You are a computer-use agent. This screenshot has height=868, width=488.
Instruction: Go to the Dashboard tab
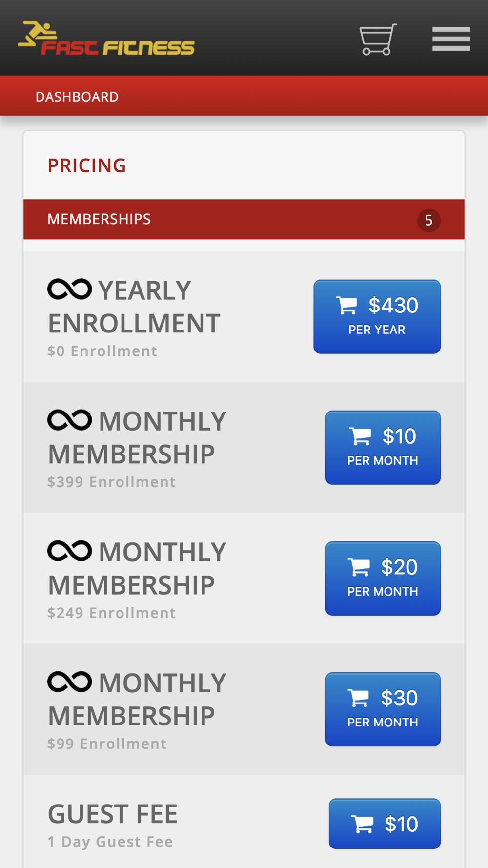point(77,97)
